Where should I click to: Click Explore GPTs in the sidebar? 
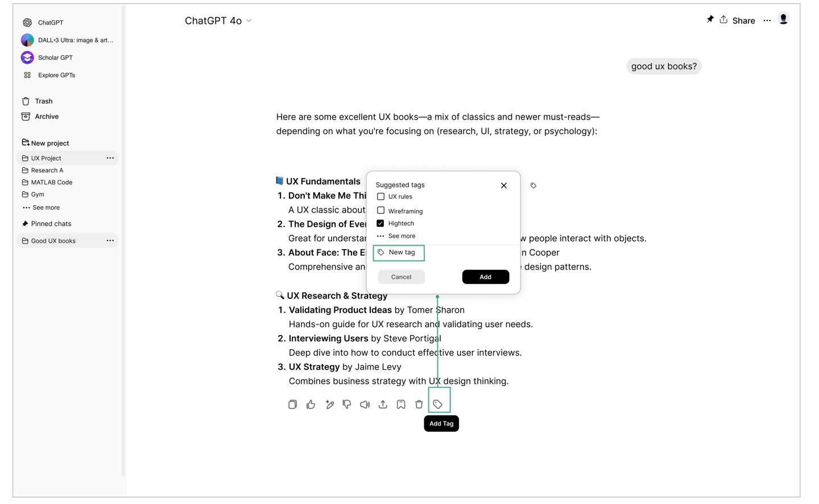pyautogui.click(x=49, y=75)
